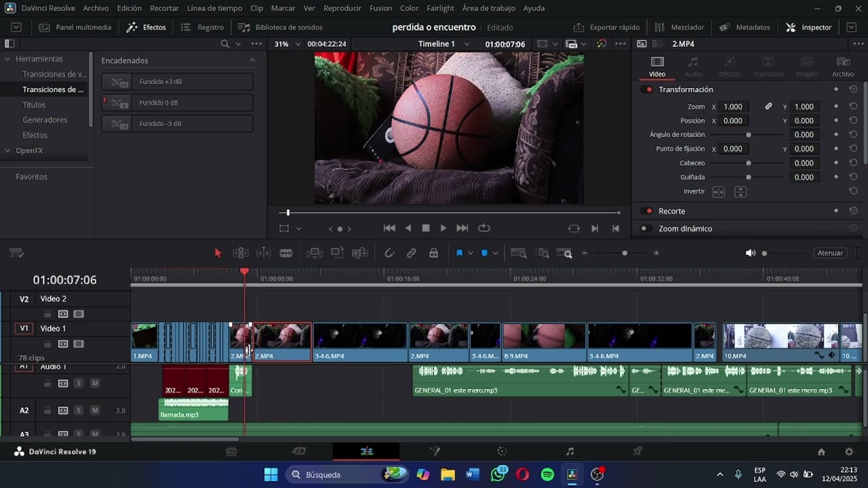Open the Archivo menu
Image resolution: width=868 pixels, height=488 pixels.
pyautogui.click(x=96, y=8)
